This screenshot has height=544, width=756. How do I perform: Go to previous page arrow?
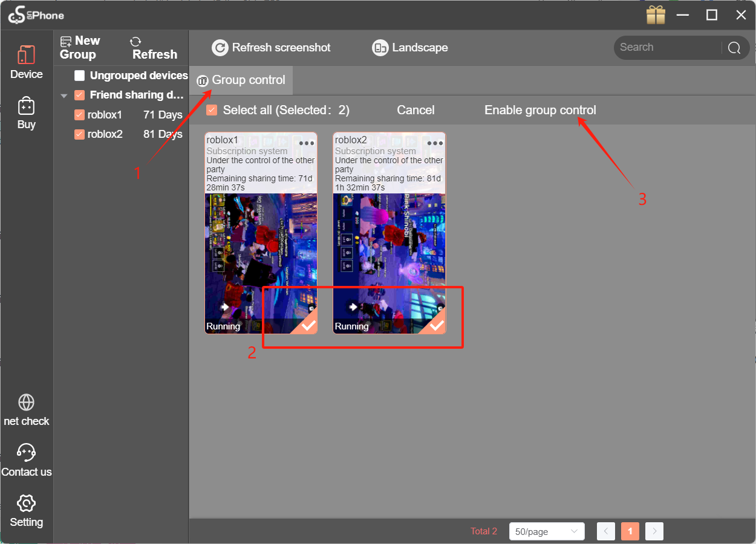(x=606, y=531)
